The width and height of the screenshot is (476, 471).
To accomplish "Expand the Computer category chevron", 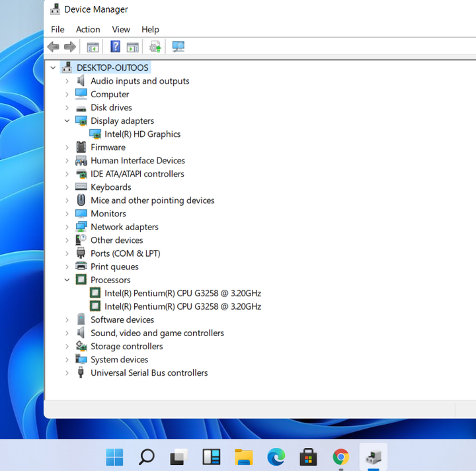I will pos(67,95).
